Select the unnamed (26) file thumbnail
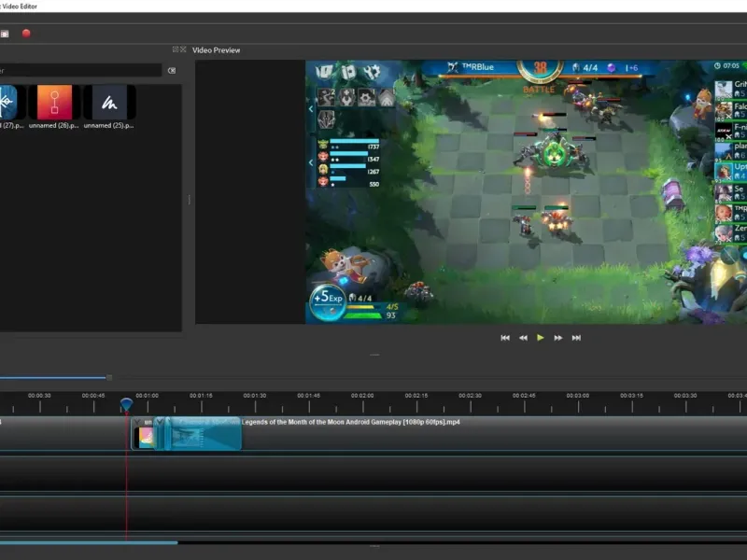The width and height of the screenshot is (747, 560). tap(54, 103)
